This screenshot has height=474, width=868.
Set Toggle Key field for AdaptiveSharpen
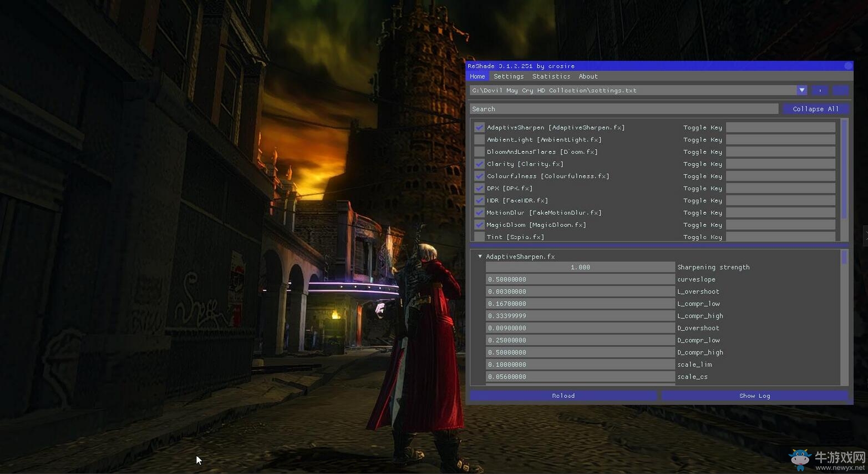click(x=780, y=128)
